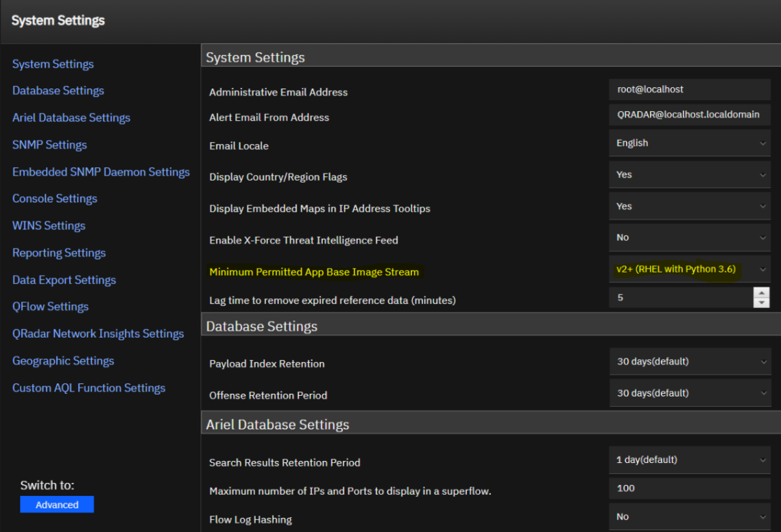781x532 pixels.
Task: Click the Advanced switch button
Action: tap(57, 505)
